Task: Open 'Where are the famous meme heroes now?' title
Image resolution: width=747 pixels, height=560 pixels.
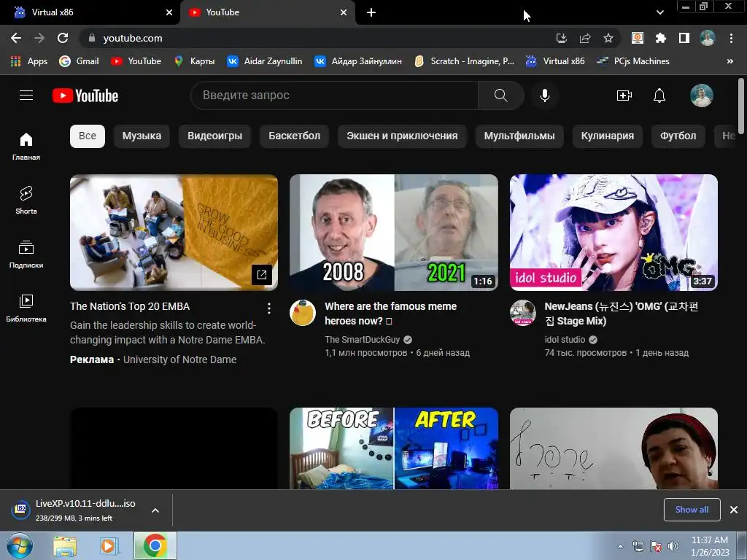Action: (x=391, y=314)
